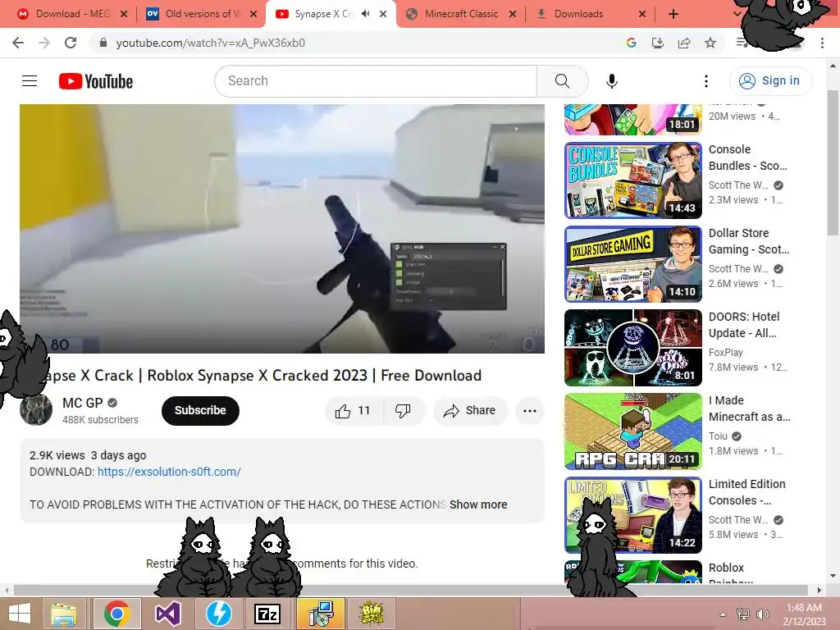Open DOORS Hotel Update video thumbnail
The height and width of the screenshot is (630, 840).
point(633,348)
